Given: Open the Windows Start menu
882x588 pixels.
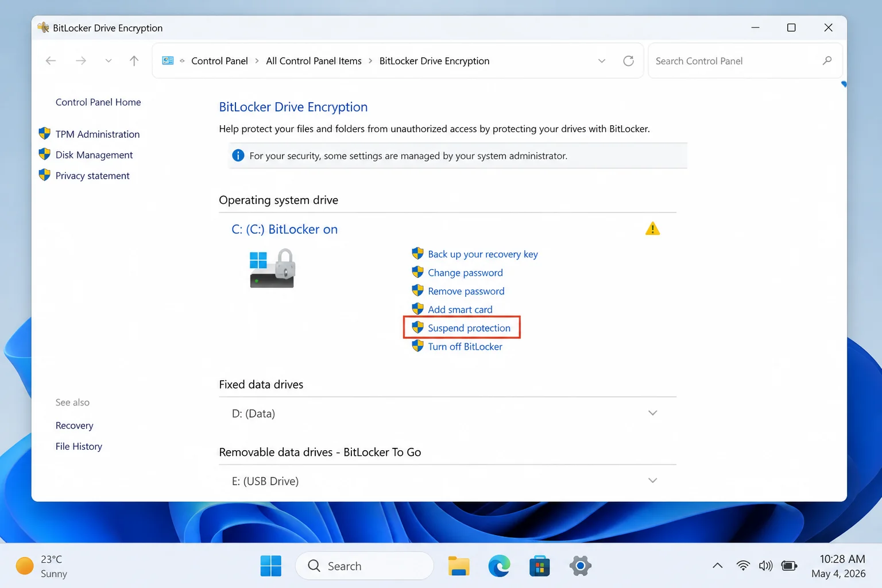Looking at the screenshot, I should tap(270, 566).
